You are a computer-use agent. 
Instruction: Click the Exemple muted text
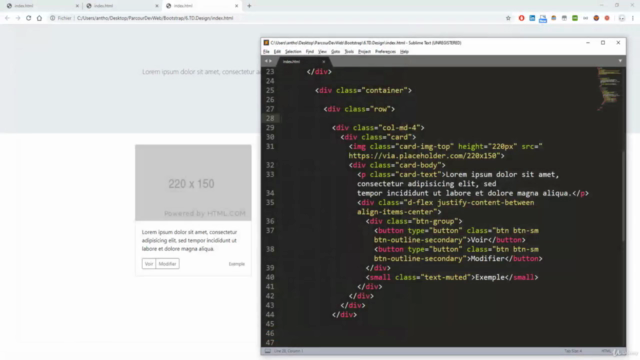coord(237,264)
